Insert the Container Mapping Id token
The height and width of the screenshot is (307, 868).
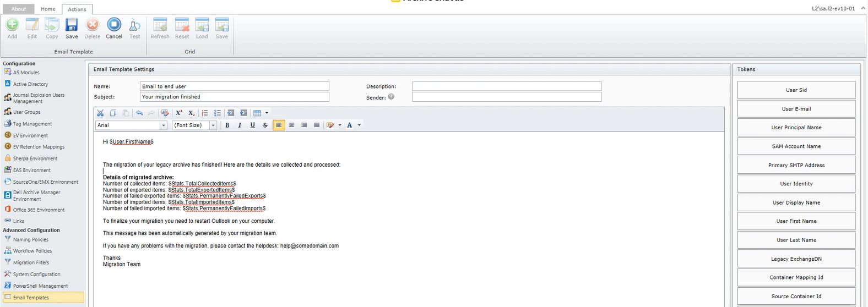coord(796,277)
